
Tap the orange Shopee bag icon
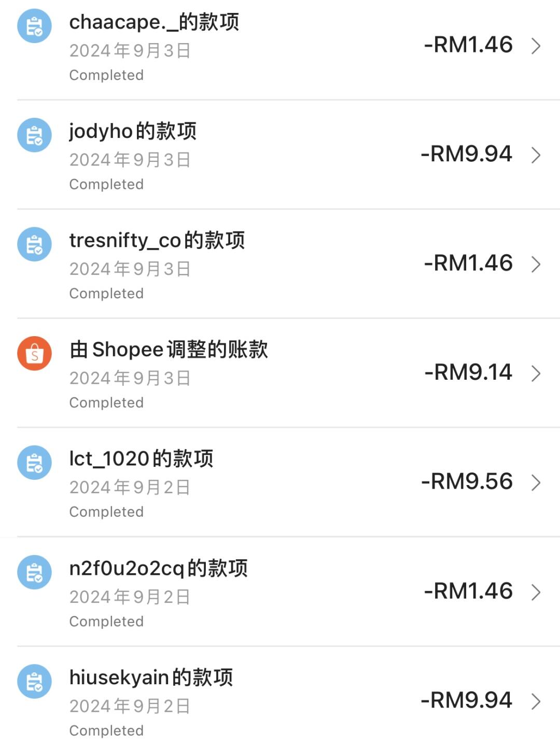pyautogui.click(x=34, y=353)
